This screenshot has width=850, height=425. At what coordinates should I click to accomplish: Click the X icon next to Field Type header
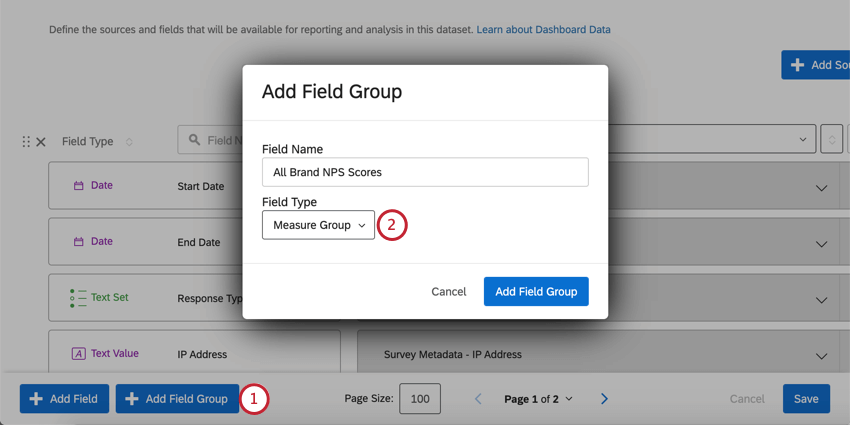[41, 142]
